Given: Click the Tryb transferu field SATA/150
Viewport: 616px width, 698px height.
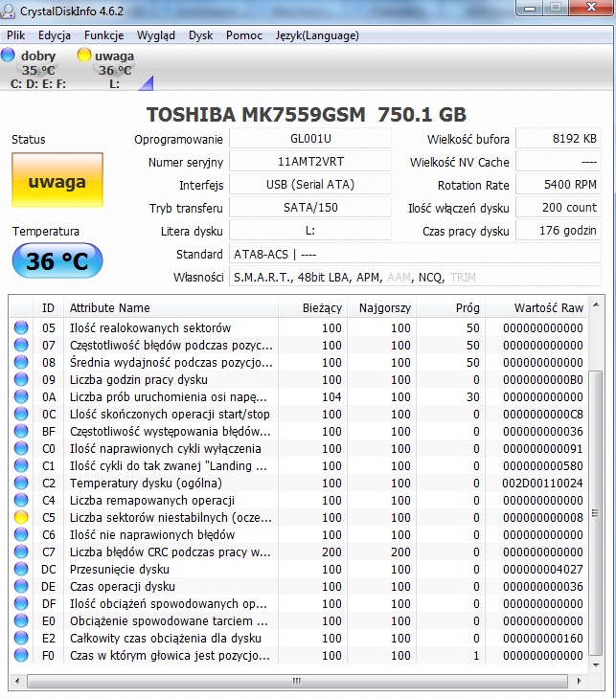Looking at the screenshot, I should (x=310, y=208).
